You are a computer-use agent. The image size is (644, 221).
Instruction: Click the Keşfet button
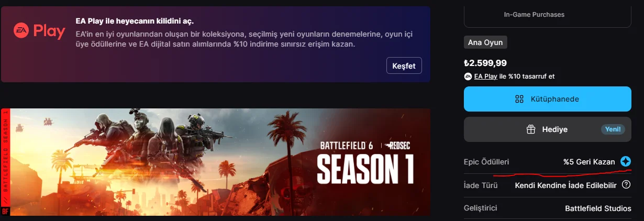[404, 66]
